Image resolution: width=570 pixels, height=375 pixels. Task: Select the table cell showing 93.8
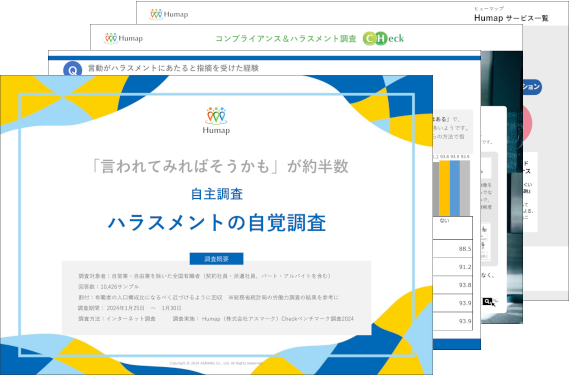(453, 285)
